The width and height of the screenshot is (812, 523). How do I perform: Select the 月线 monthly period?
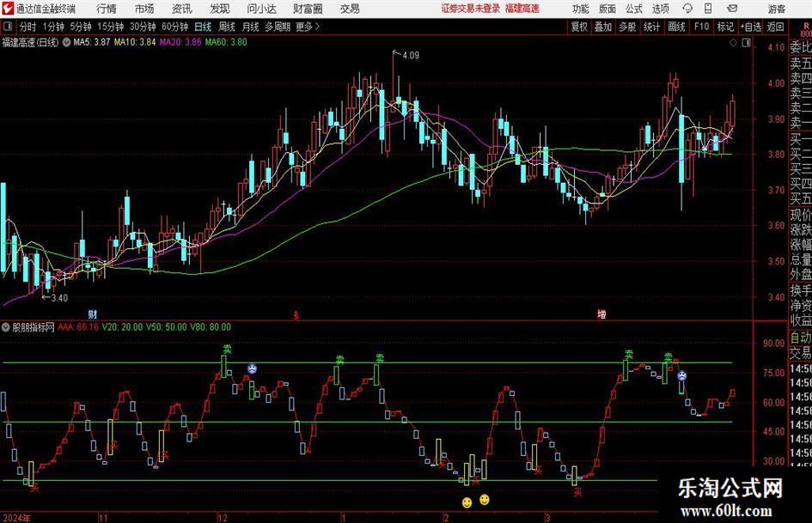[x=250, y=27]
